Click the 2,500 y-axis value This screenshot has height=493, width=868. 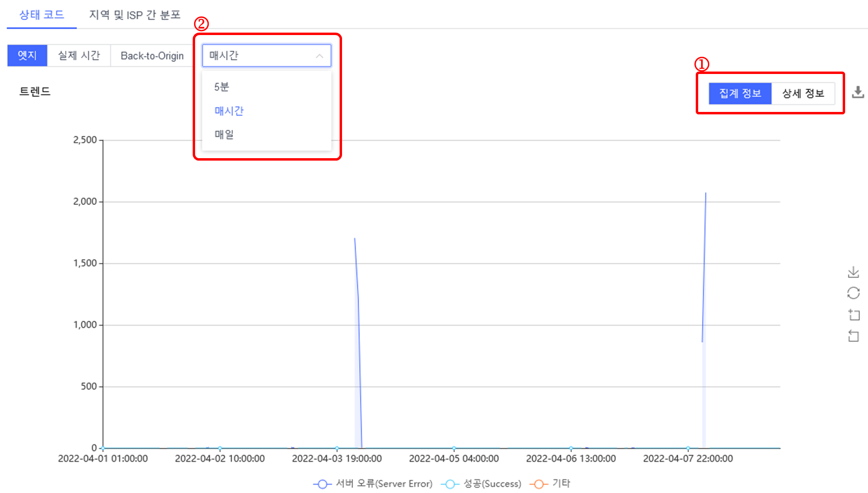85,140
